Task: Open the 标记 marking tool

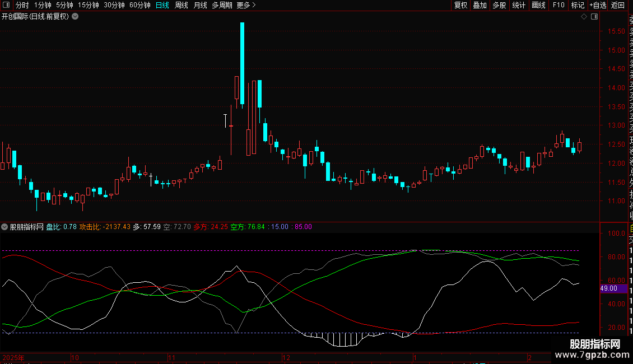Action: click(578, 5)
